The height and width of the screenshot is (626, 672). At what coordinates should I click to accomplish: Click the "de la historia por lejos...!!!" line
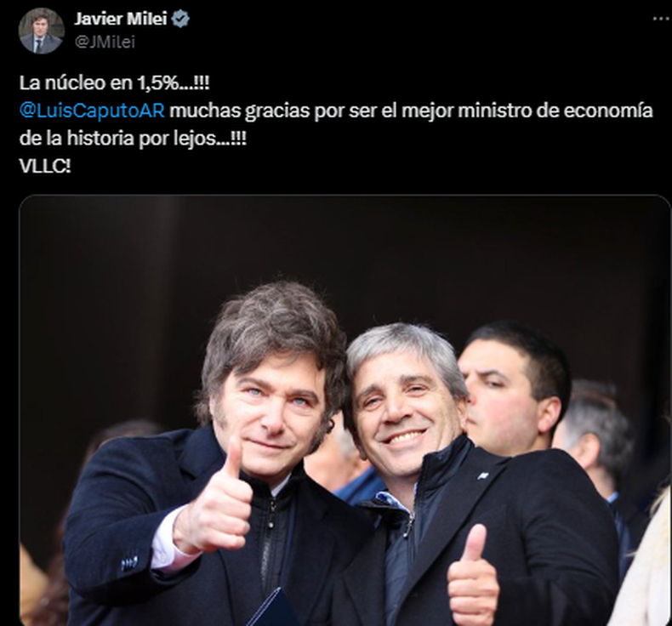click(133, 139)
